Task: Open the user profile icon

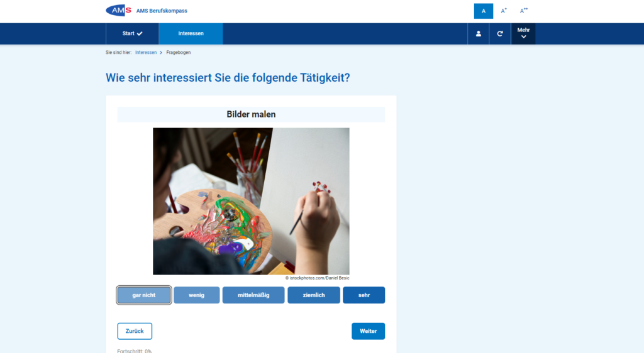Action: tap(479, 34)
